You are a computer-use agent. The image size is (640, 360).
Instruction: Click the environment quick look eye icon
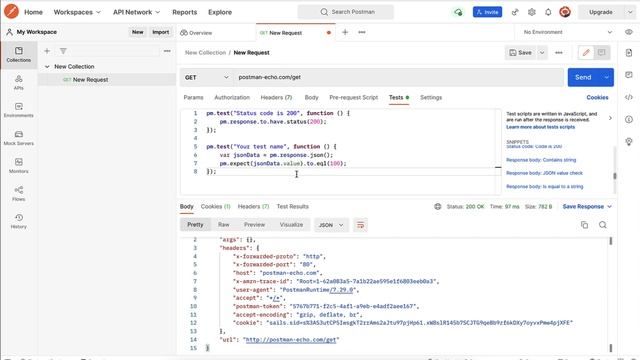click(629, 32)
